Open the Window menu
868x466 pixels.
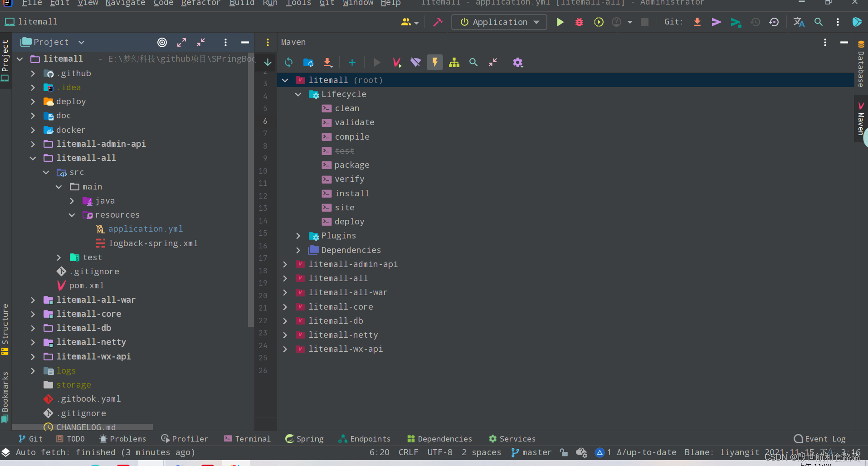pyautogui.click(x=358, y=3)
